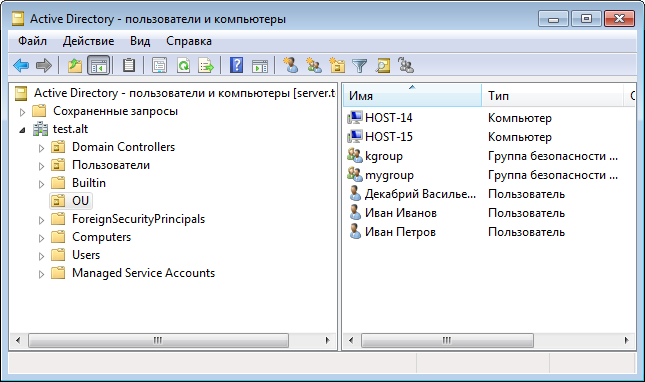The height and width of the screenshot is (382, 645).
Task: Click right pane horizontal scrollbar thumb
Action: pos(447,340)
